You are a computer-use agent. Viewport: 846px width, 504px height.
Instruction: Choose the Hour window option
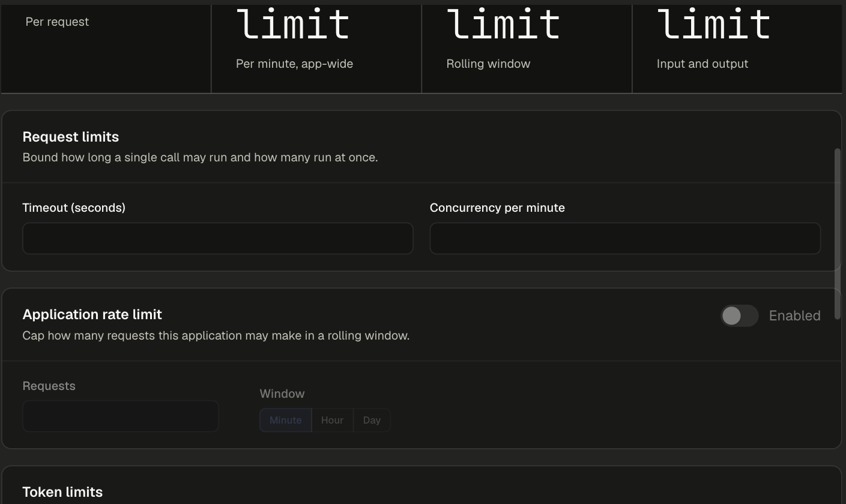click(332, 420)
